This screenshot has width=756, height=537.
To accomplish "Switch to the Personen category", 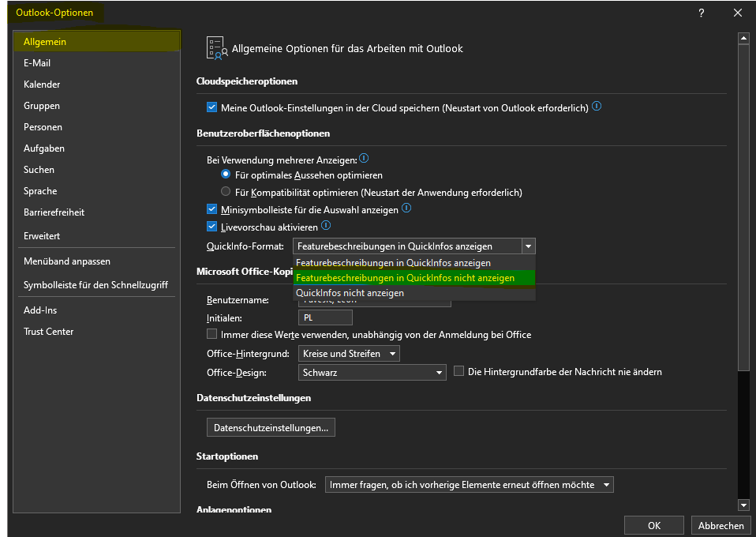I will pyautogui.click(x=97, y=127).
